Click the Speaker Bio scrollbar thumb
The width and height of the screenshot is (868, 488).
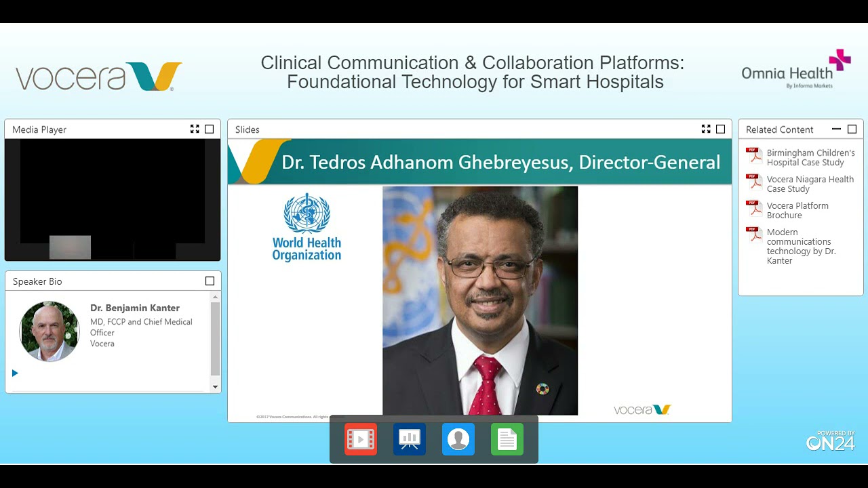(216, 339)
